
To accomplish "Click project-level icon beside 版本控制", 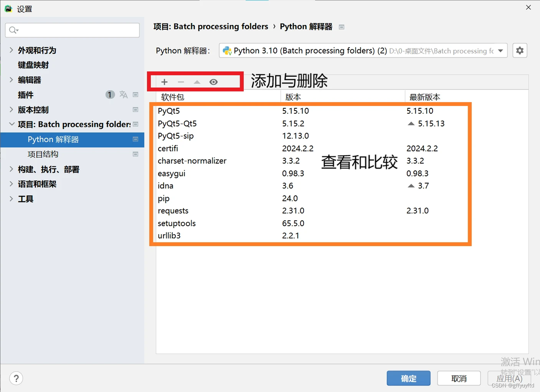I will click(x=136, y=110).
